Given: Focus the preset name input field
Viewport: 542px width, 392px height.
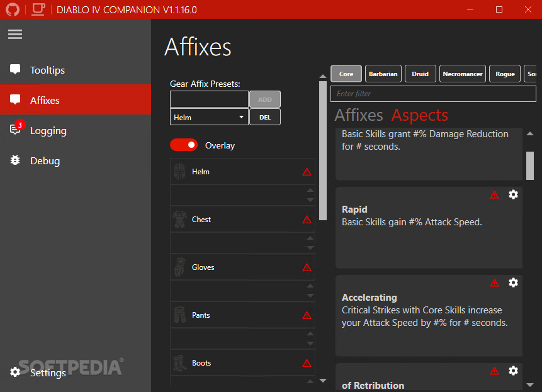Looking at the screenshot, I should (209, 99).
